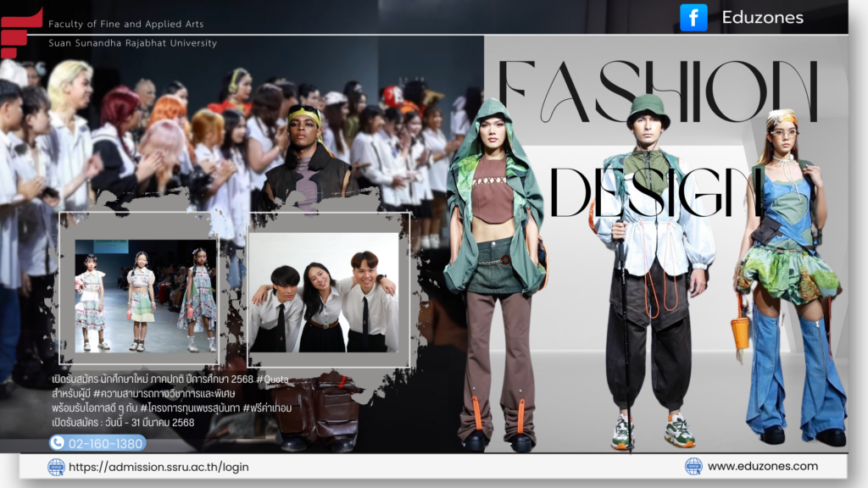
Task: Click the phone handset icon
Action: (x=58, y=442)
